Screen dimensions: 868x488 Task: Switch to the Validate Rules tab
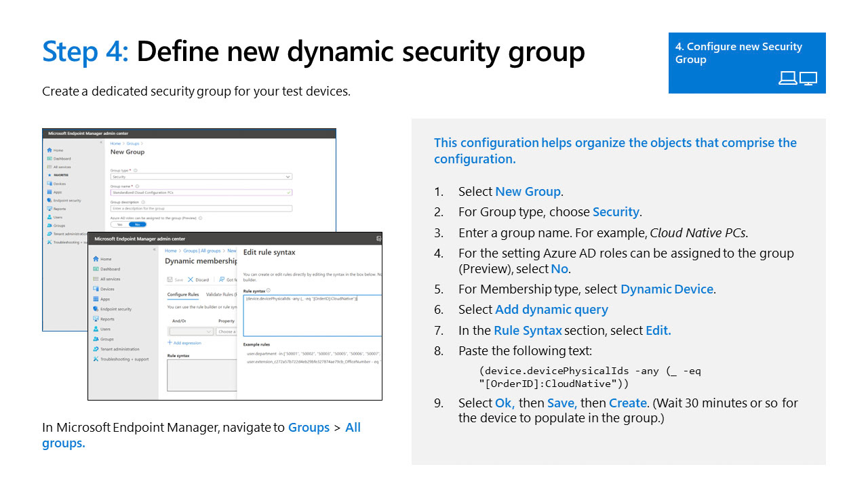tap(221, 295)
